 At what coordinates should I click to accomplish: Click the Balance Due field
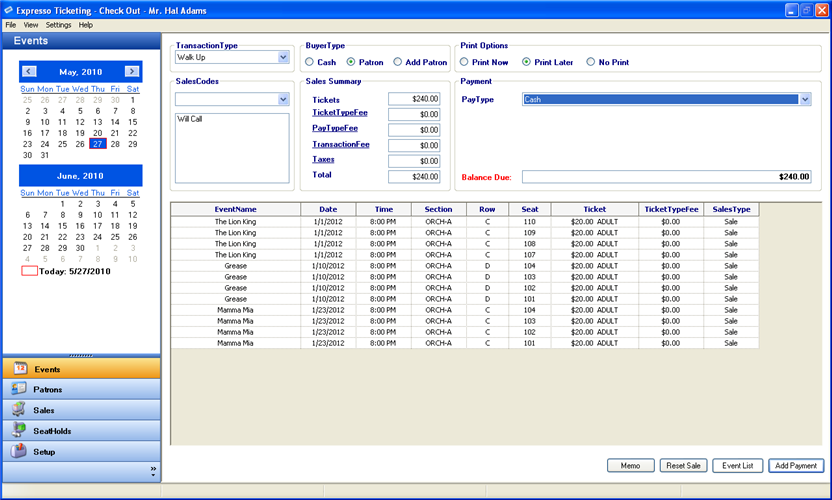coord(666,177)
